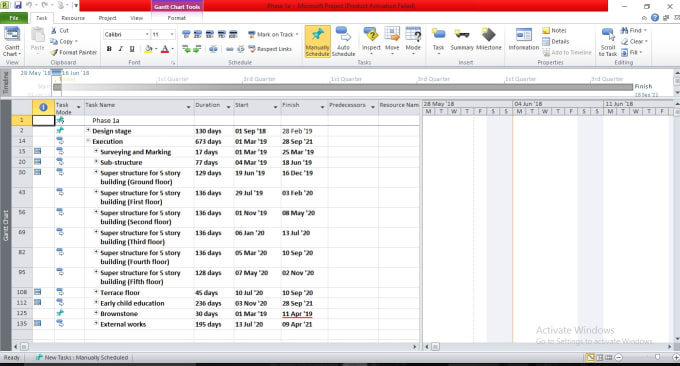This screenshot has width=680, height=366.
Task: Open the background fill color picker
Action: (x=150, y=49)
